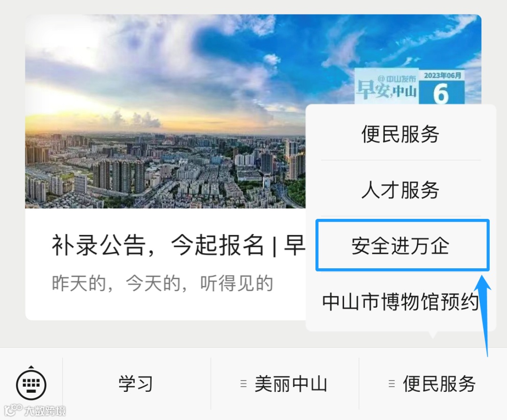The image size is (507, 420).
Task: Open 中山市博物馆预约 menu entry
Action: [400, 302]
